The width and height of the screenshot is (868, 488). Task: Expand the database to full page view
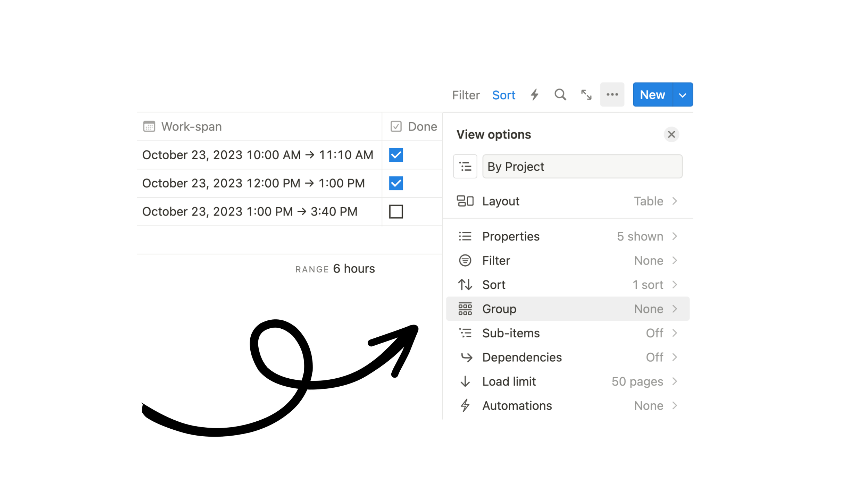[586, 94]
